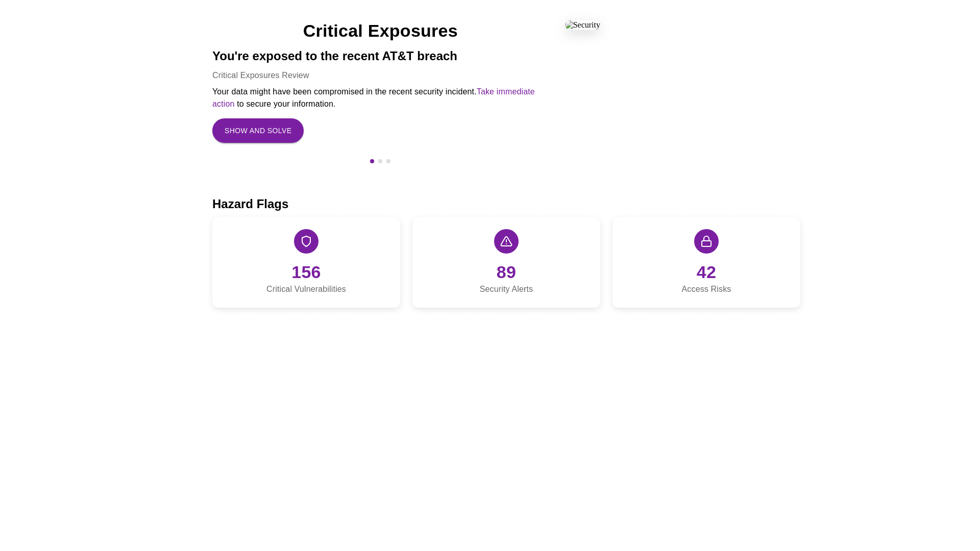Click the Access Risks card
This screenshot has width=980, height=551.
706,262
